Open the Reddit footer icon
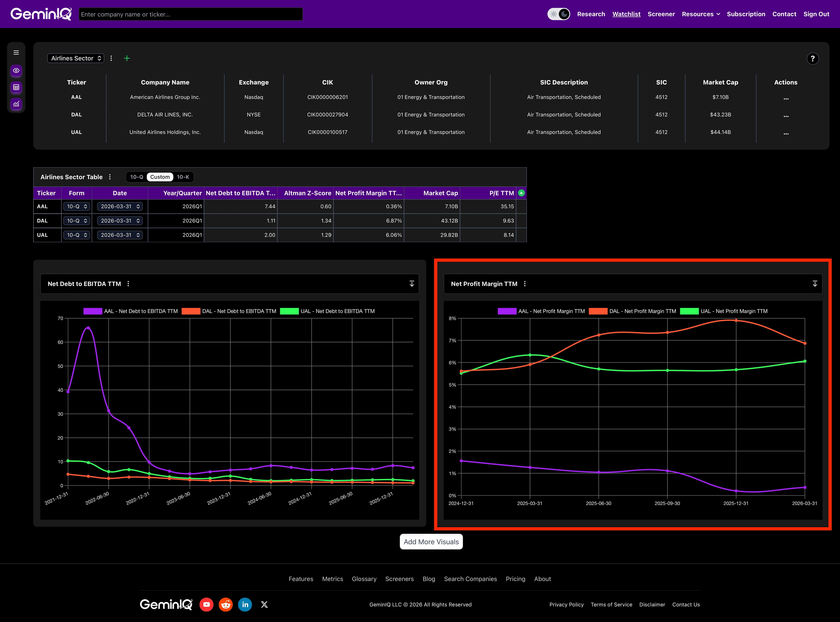The height and width of the screenshot is (622, 840). click(x=226, y=604)
